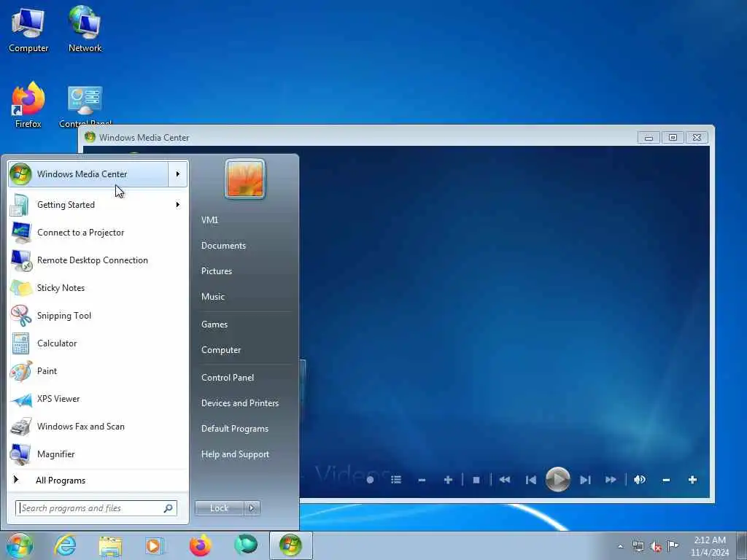Click Skip Forward button in Media Center

click(585, 480)
